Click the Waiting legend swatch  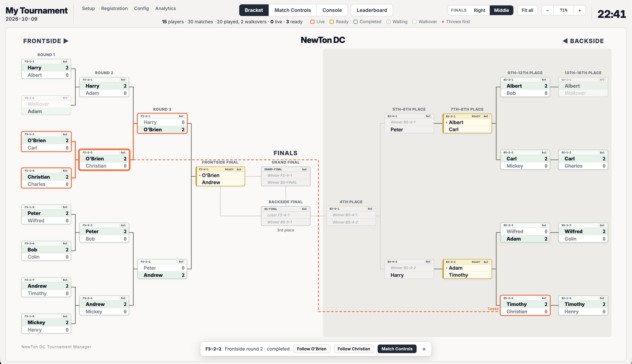pyautogui.click(x=388, y=22)
